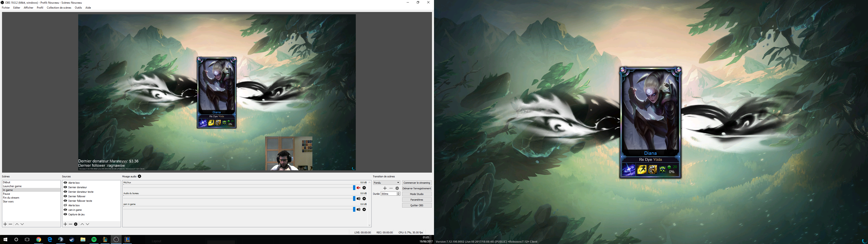Hide the Dernier donateur texte source
Viewport: 868px width, 244px height.
(65, 192)
